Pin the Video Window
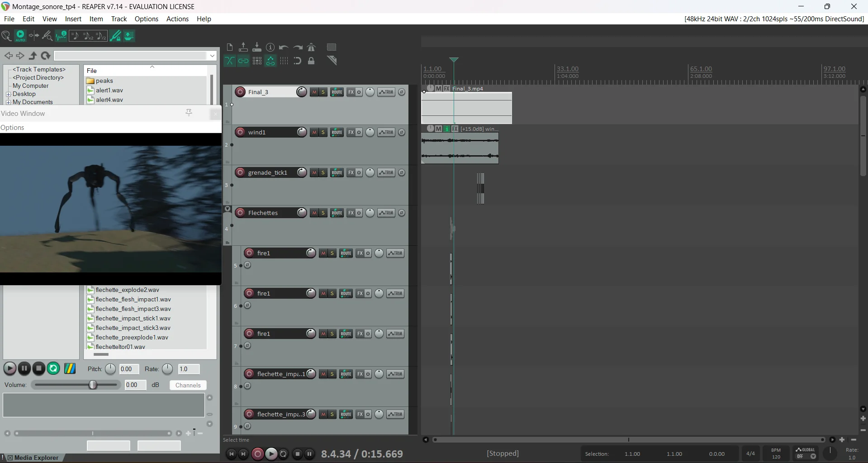 pos(189,112)
